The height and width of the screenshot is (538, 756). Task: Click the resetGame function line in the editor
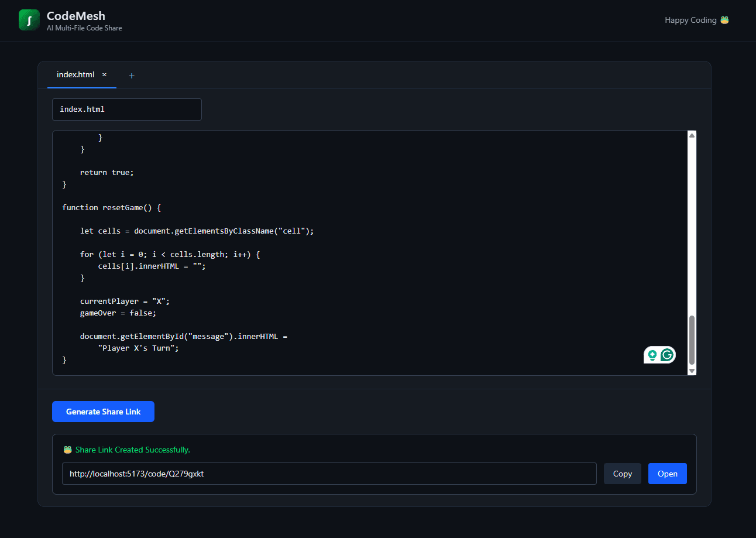(x=110, y=207)
